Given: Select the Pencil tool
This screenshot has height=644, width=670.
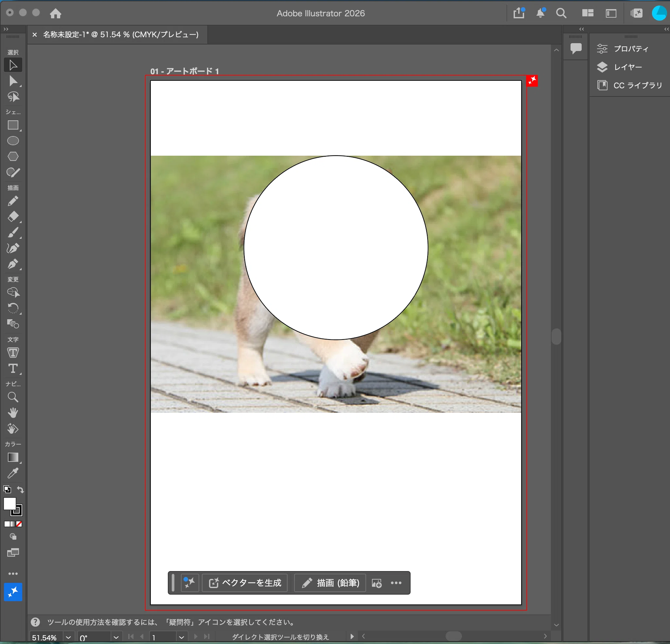Looking at the screenshot, I should pyautogui.click(x=13, y=201).
